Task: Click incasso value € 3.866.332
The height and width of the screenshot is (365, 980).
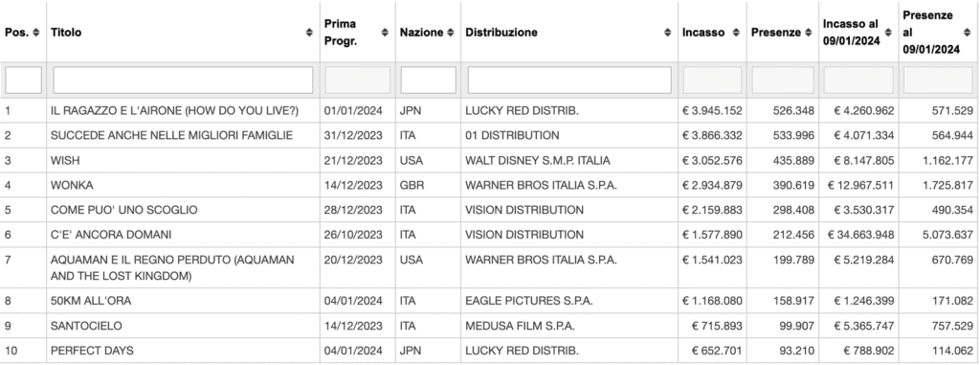Action: click(712, 135)
